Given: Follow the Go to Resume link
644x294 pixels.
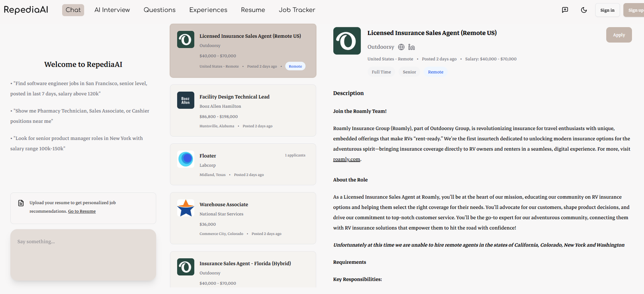Looking at the screenshot, I should [x=82, y=212].
